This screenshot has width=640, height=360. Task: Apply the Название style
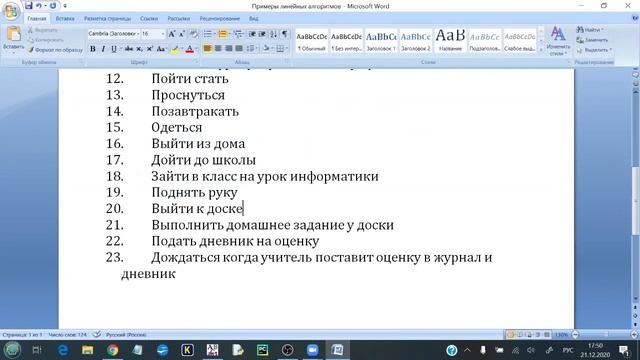pyautogui.click(x=450, y=41)
